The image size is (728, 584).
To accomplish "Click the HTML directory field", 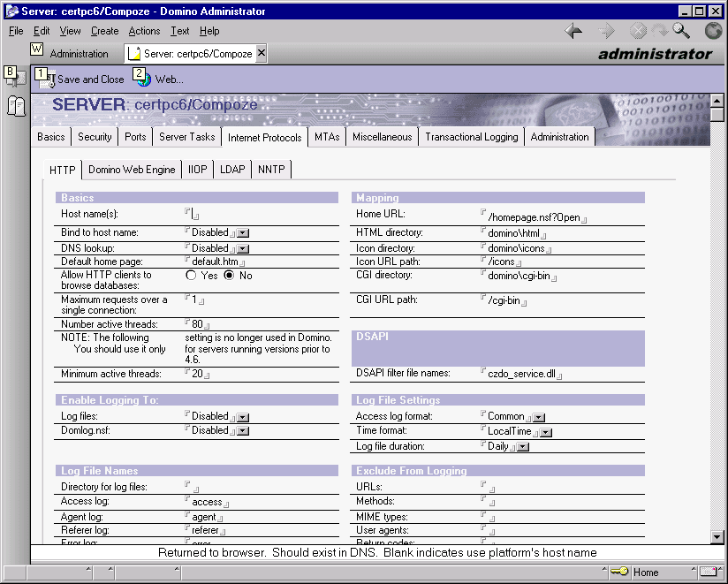I will [x=513, y=233].
